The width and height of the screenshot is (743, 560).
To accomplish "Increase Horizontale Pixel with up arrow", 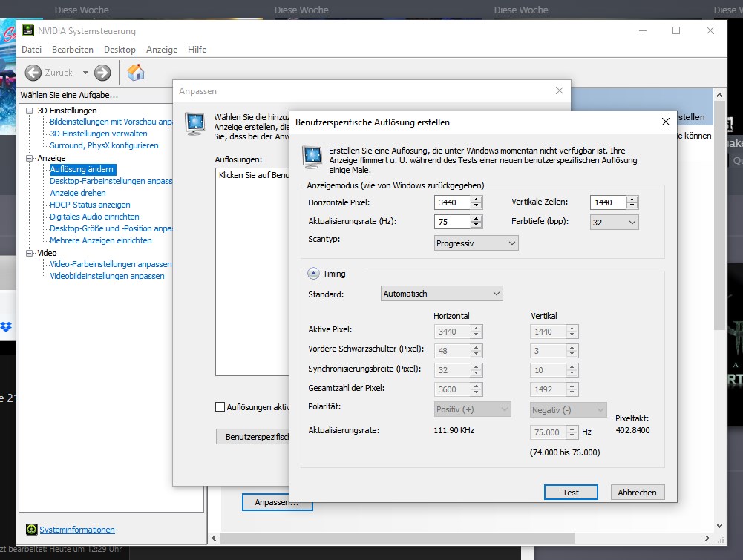I will (x=477, y=199).
